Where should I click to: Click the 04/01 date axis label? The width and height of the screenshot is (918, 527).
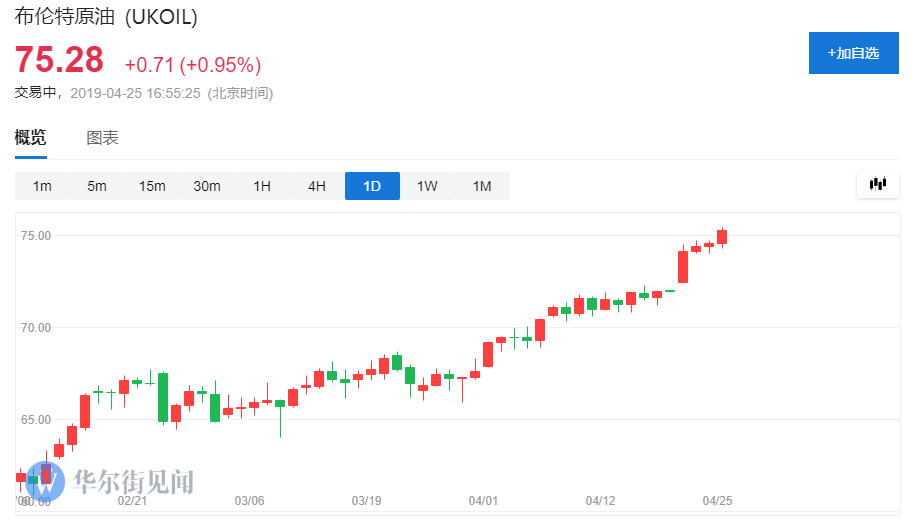click(484, 500)
